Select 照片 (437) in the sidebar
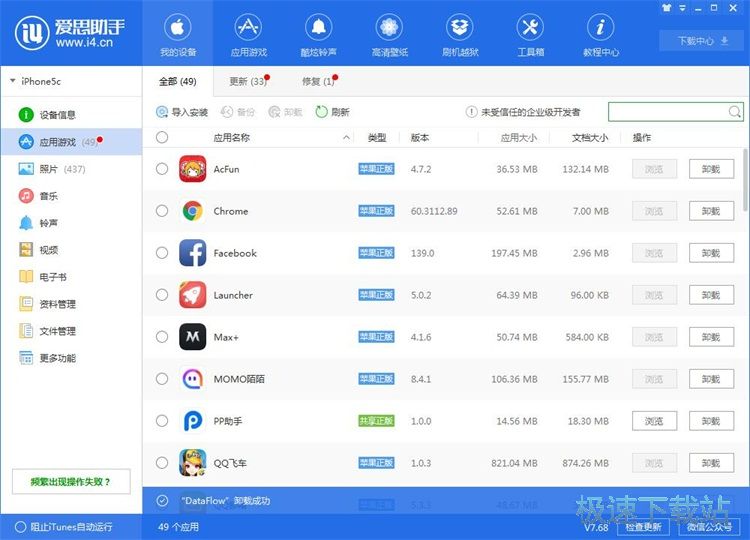The width and height of the screenshot is (750, 540). [52, 169]
